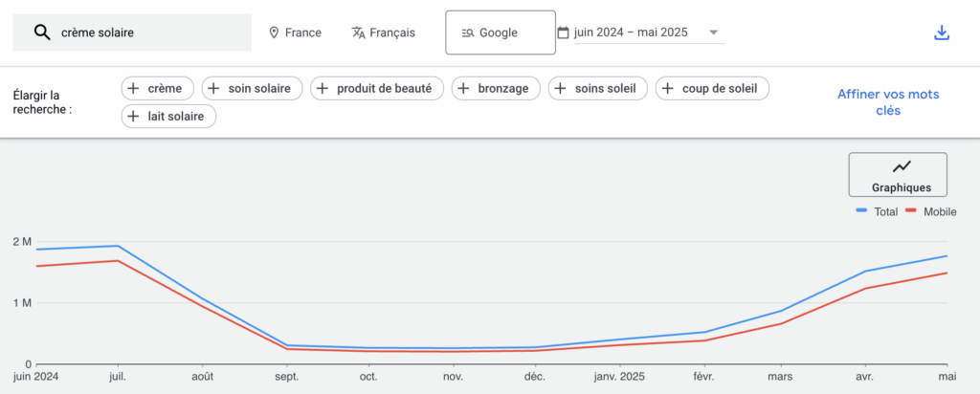Download keyword data with the download icon
Viewport: 980px width, 394px height.
click(x=942, y=33)
